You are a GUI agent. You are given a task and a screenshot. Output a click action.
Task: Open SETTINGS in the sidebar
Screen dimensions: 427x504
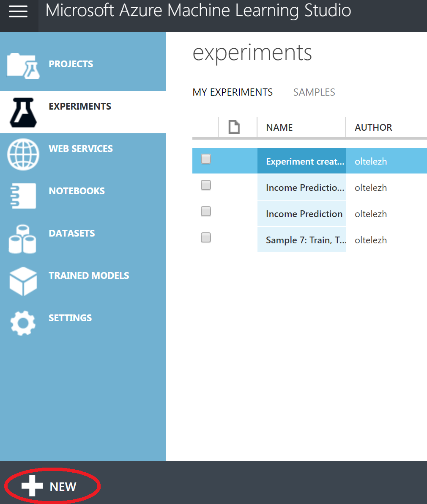(x=70, y=318)
